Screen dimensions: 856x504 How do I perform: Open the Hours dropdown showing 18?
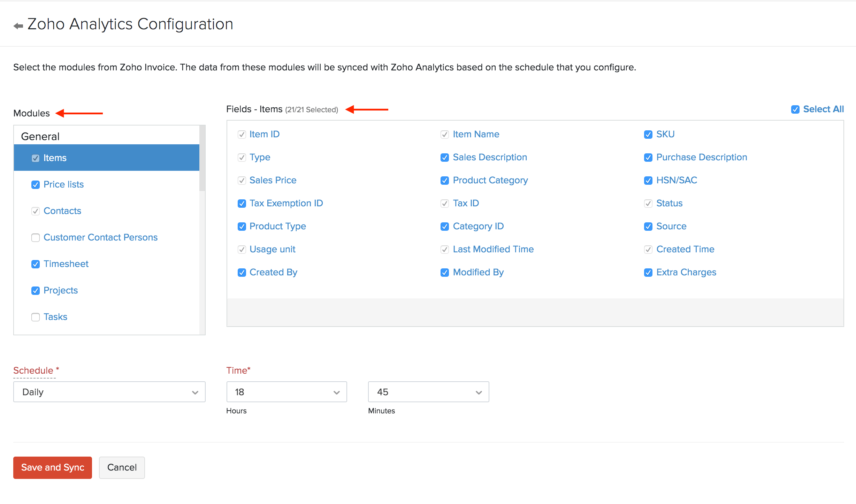pyautogui.click(x=286, y=392)
